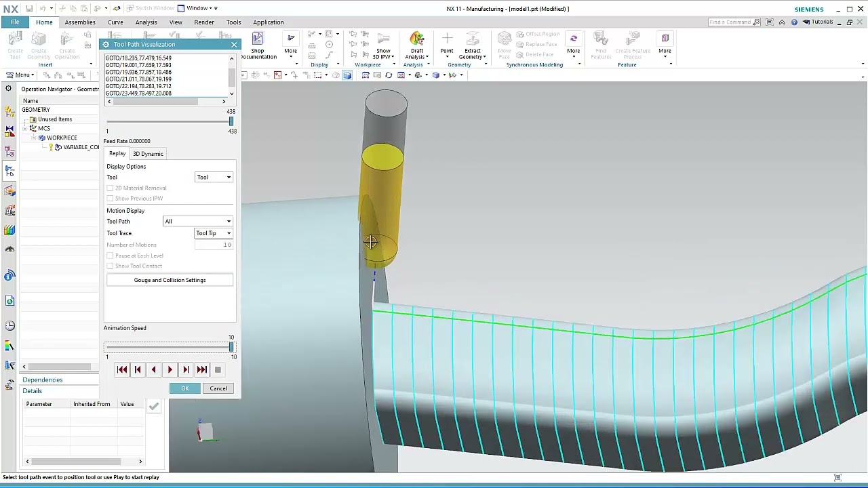Viewport: 868px width, 488px height.
Task: Toggle the Show Tool Contact checkbox
Action: (x=110, y=266)
